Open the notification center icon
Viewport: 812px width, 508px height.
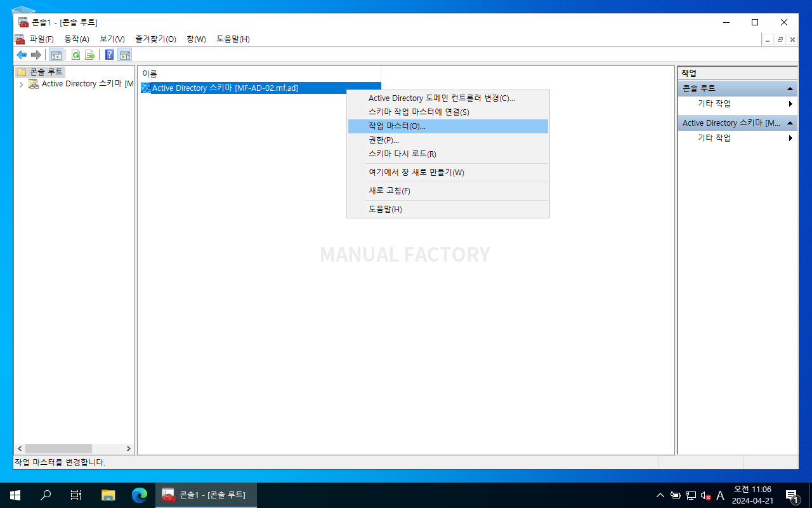point(792,495)
